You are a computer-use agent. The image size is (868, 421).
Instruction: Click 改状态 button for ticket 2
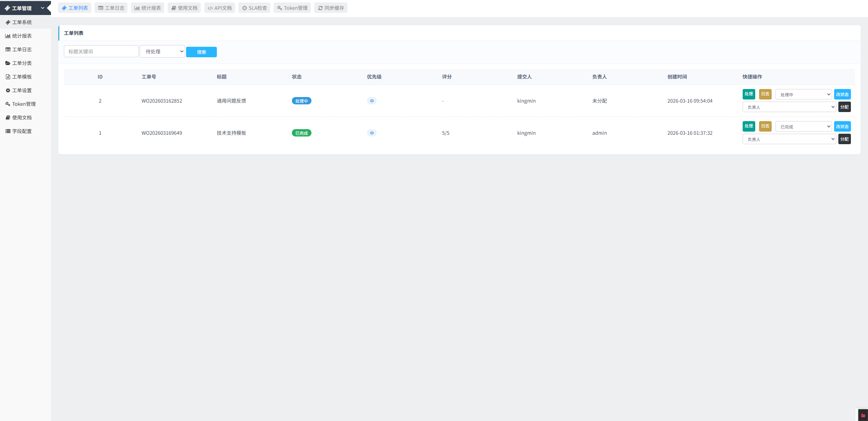click(x=842, y=95)
